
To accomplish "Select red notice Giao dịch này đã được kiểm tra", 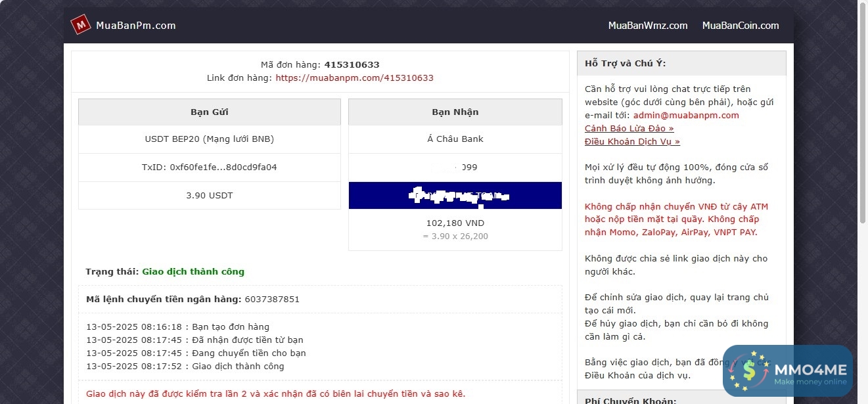I will click(275, 393).
